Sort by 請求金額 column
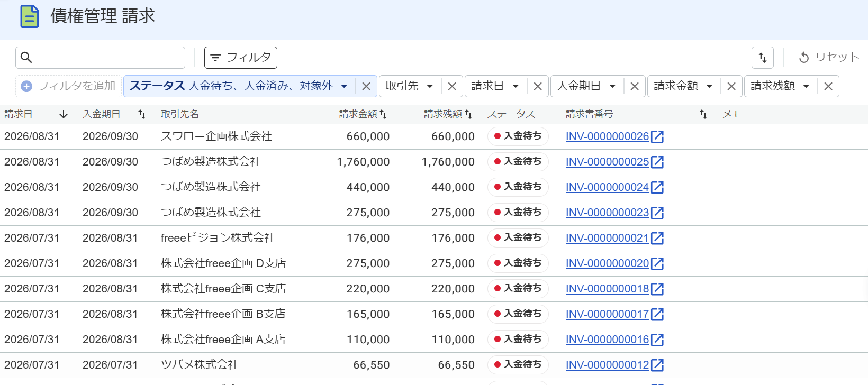Screen dimensions: 868x385 (384, 114)
